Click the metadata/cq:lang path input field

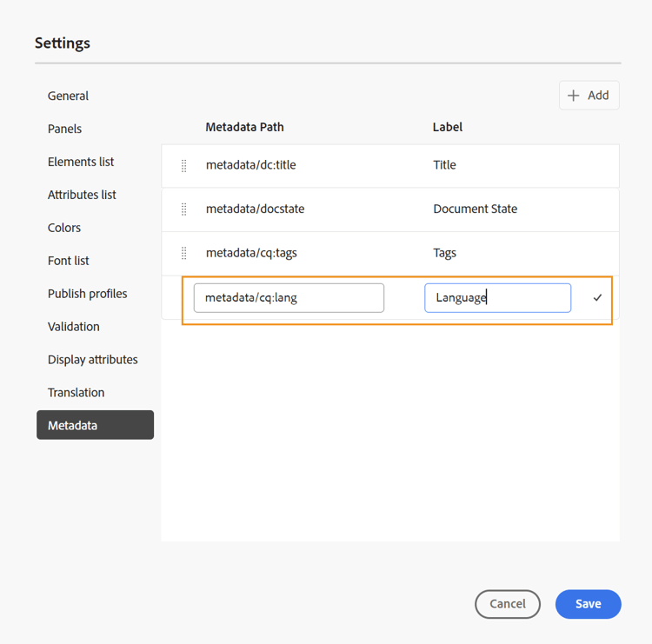coord(289,298)
